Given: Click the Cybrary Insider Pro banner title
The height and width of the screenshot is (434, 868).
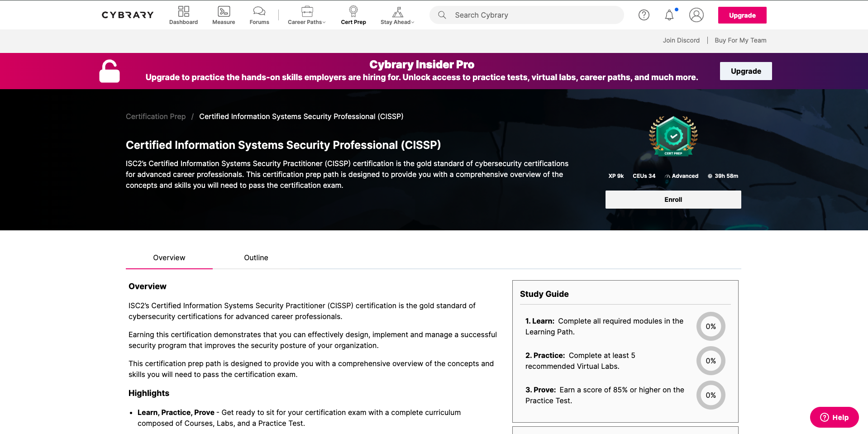Looking at the screenshot, I should 422,65.
